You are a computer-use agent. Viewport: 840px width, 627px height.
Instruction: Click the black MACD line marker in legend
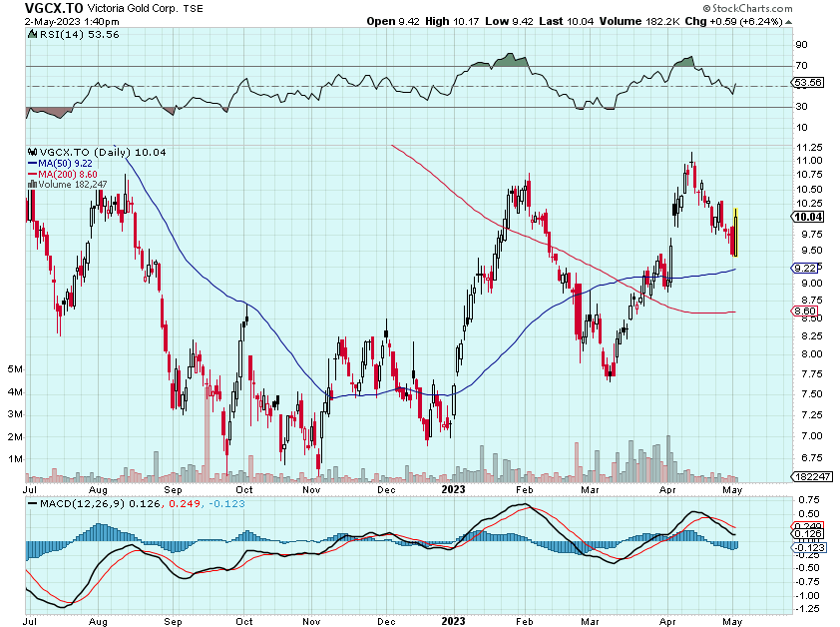pos(32,504)
